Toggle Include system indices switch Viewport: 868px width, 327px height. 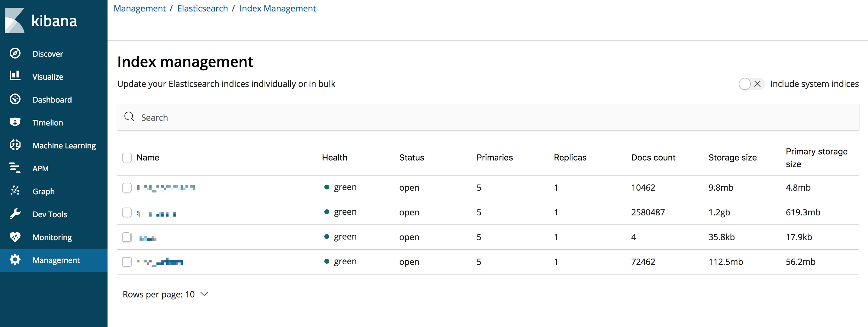pyautogui.click(x=751, y=84)
